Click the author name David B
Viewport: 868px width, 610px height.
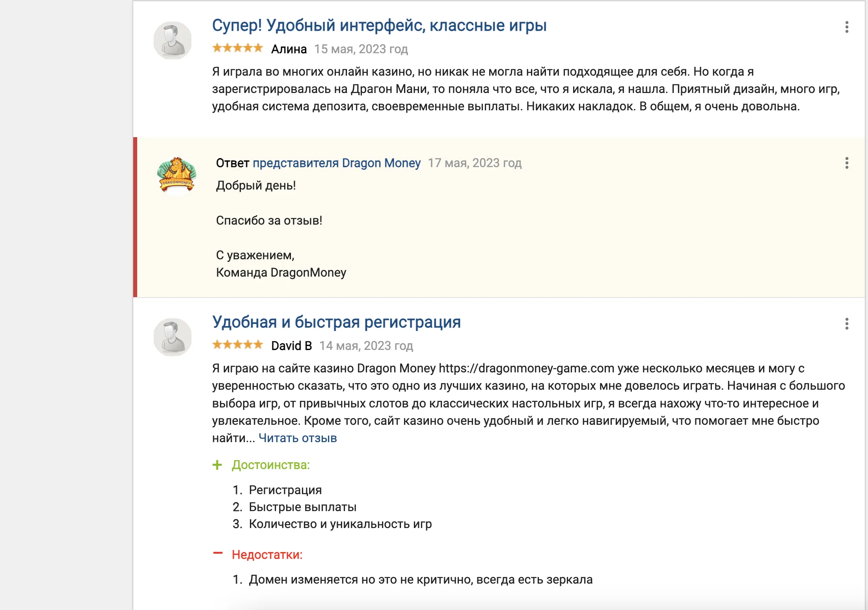coord(292,346)
